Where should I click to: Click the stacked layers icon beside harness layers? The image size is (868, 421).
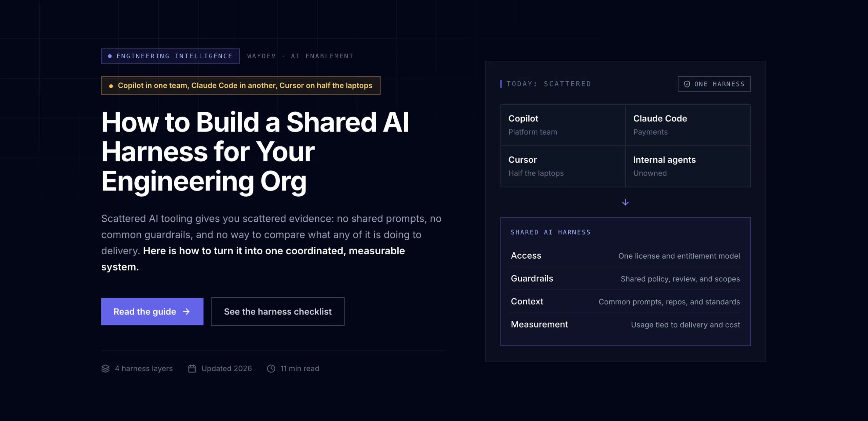tap(105, 368)
